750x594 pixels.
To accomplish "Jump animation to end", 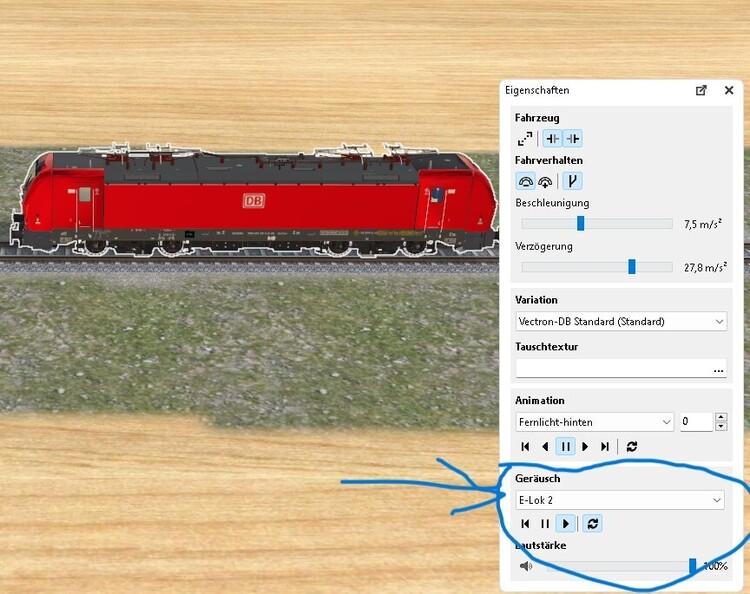I will 605,447.
